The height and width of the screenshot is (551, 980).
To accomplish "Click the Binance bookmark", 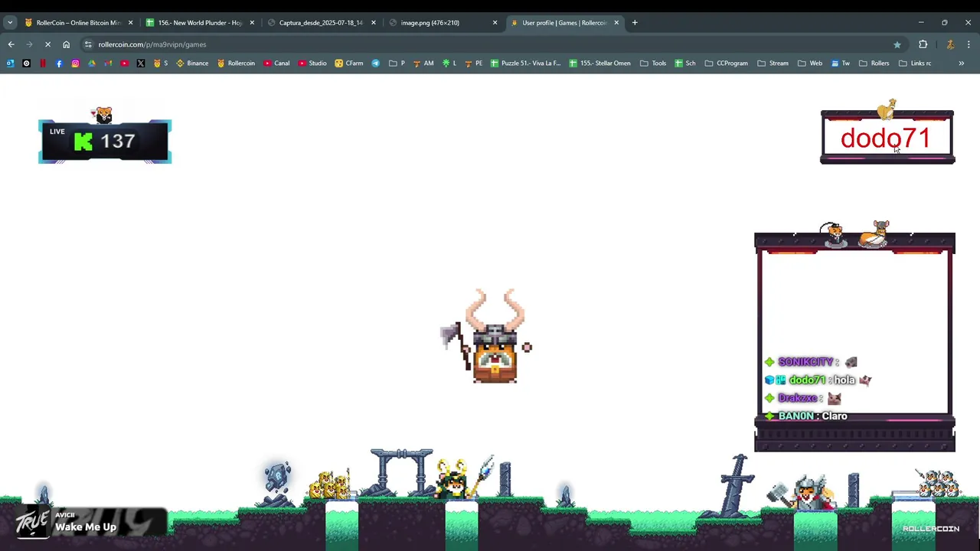I will click(192, 64).
